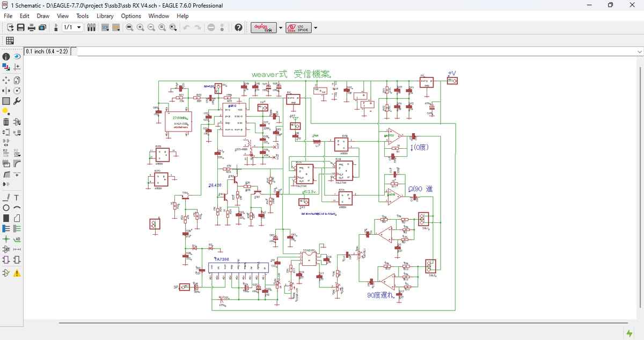Expand the design link dropdown arrow
The width and height of the screenshot is (644, 340).
(280, 28)
